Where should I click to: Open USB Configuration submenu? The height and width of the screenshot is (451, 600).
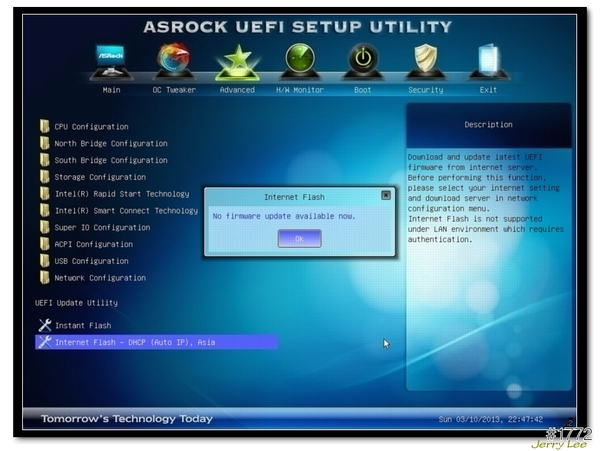[91, 261]
